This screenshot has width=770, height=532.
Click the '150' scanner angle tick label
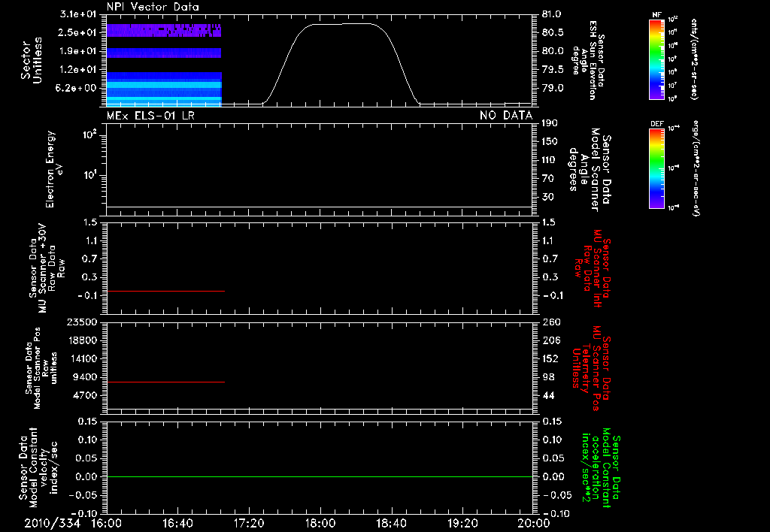pos(550,142)
